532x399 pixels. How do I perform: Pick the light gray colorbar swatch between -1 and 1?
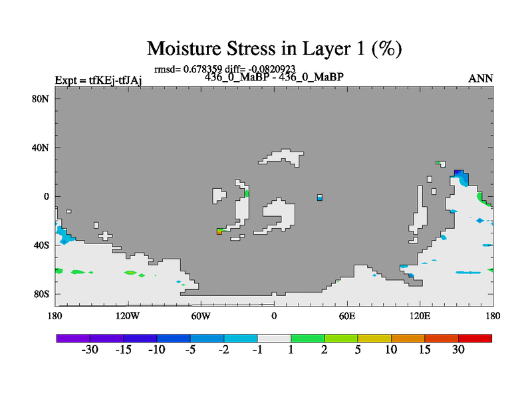pos(274,338)
